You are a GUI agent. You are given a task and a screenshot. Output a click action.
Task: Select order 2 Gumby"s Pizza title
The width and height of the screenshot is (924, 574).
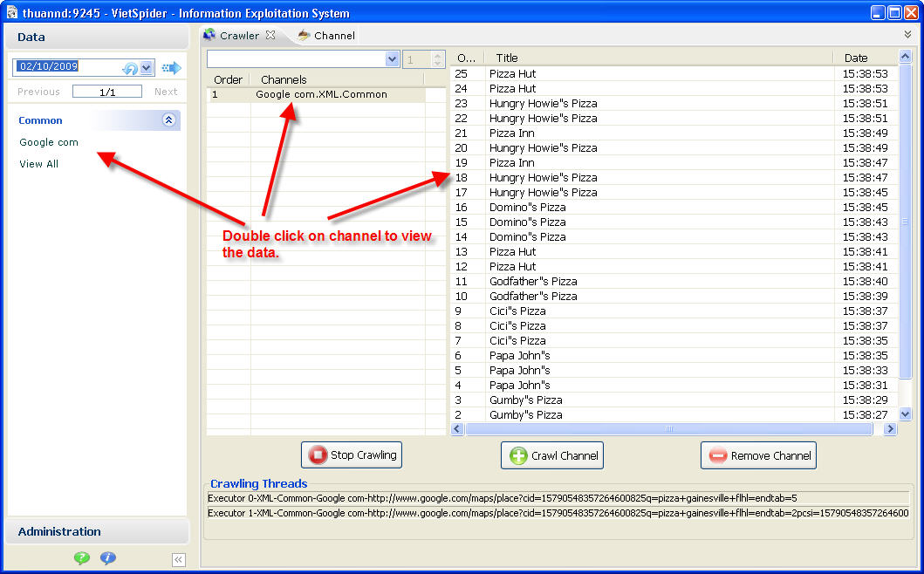[525, 415]
